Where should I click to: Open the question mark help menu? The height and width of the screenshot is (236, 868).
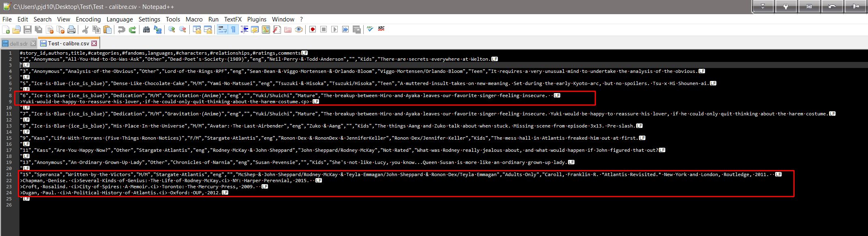pyautogui.click(x=301, y=19)
